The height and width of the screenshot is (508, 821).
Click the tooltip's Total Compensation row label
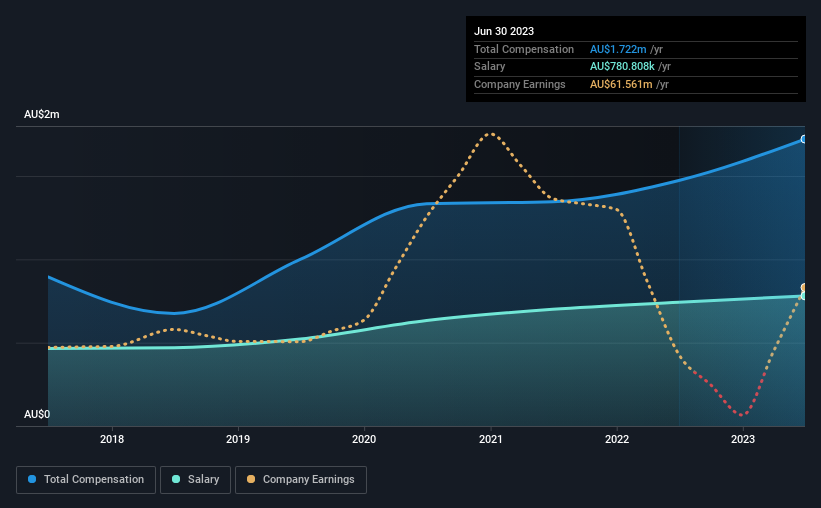coord(524,49)
